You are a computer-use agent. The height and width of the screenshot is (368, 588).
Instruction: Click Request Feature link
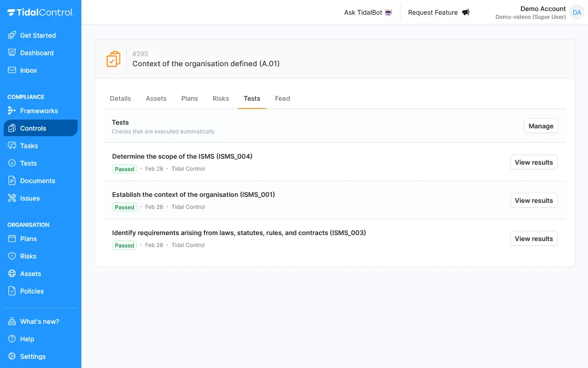pyautogui.click(x=439, y=12)
